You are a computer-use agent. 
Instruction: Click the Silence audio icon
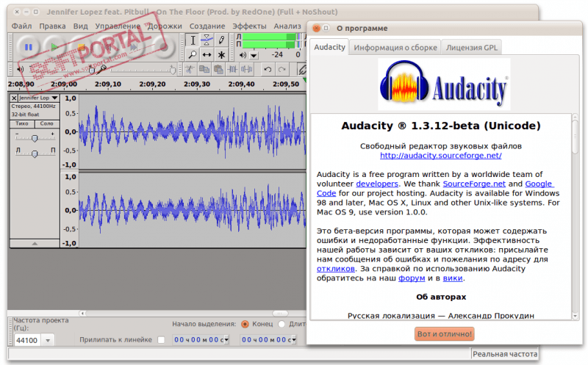(x=247, y=69)
